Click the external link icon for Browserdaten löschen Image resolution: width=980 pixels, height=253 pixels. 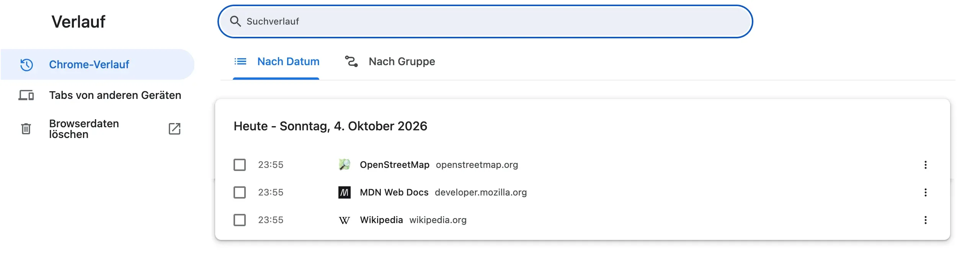pos(174,129)
